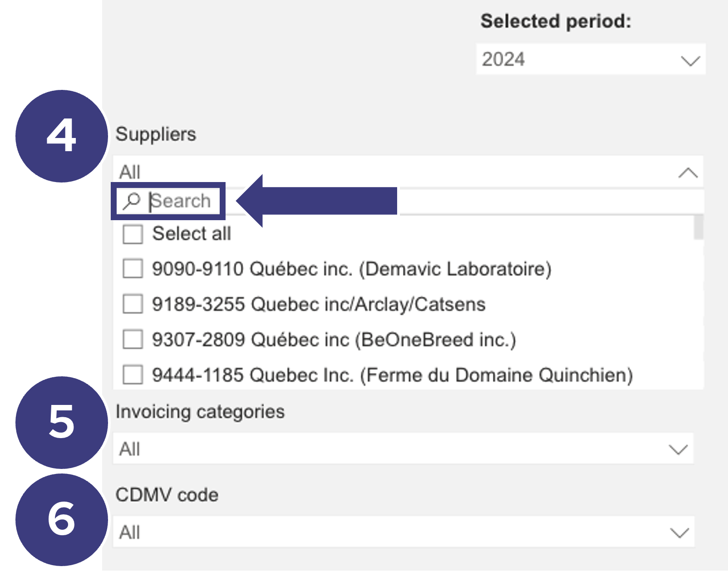728x572 pixels.
Task: Tick the Select all checkbox
Action: pos(133,234)
